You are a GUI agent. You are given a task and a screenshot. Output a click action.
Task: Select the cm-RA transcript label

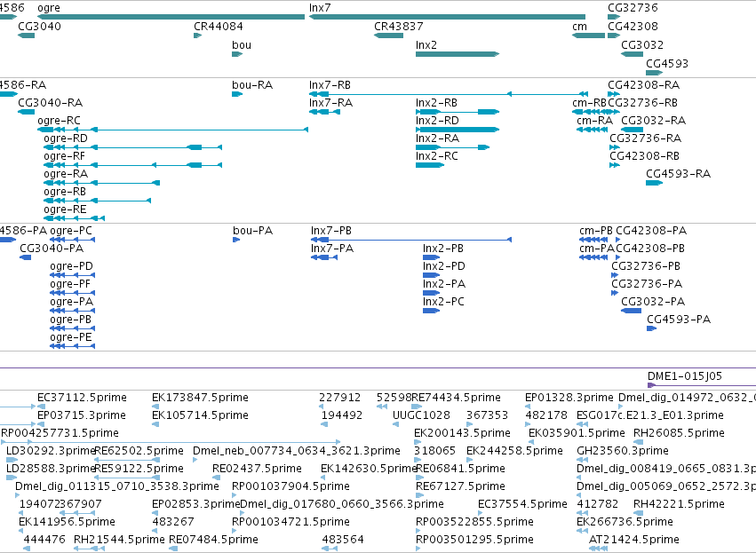point(594,121)
